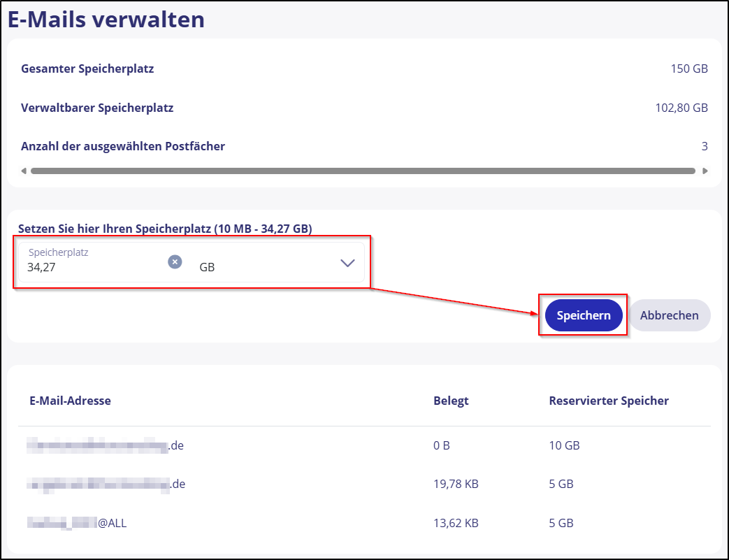The width and height of the screenshot is (729, 560).
Task: Click the scrollbar's right arrow
Action: pos(705,171)
